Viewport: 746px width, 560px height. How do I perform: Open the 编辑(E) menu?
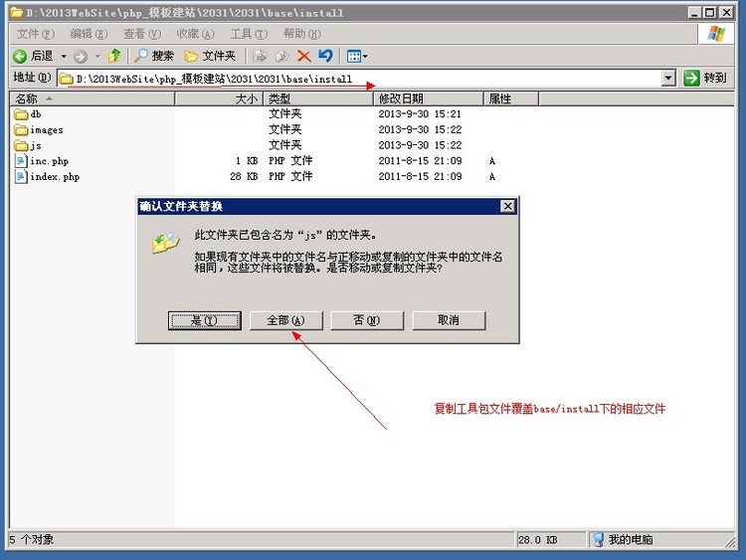[x=89, y=34]
